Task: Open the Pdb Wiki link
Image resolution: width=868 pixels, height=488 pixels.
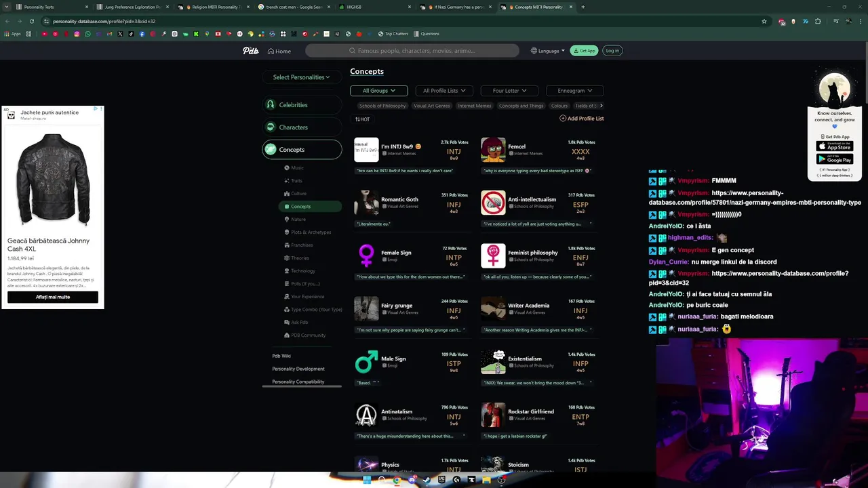Action: coord(281,356)
